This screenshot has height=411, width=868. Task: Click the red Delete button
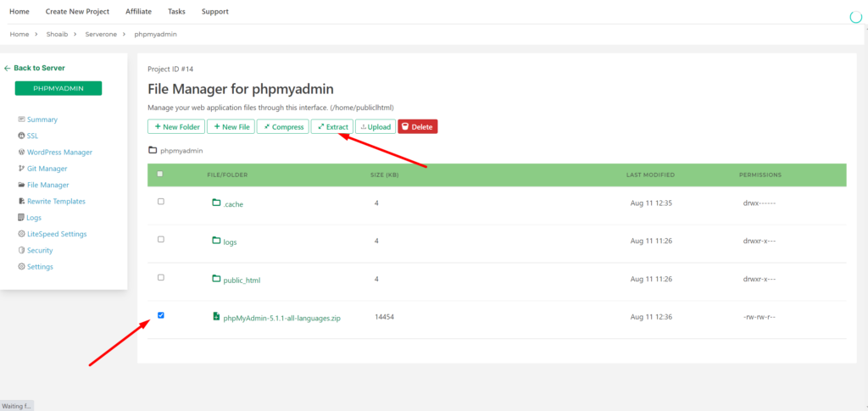[x=418, y=126]
